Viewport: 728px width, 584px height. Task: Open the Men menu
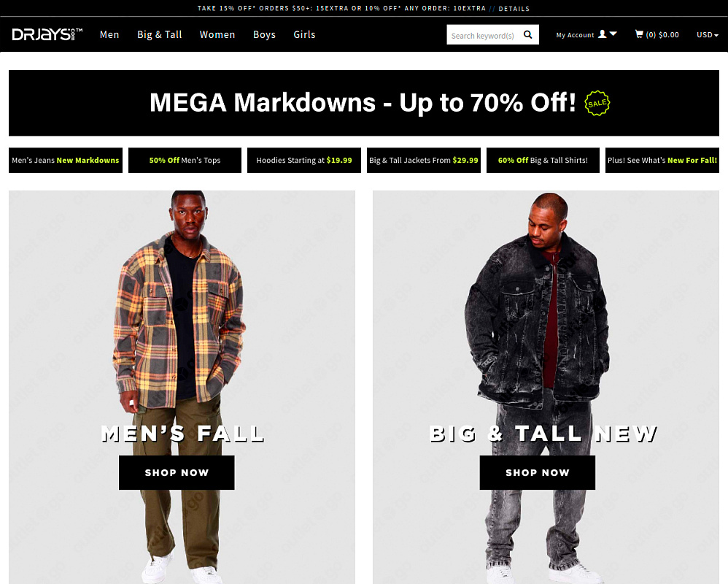coord(109,34)
